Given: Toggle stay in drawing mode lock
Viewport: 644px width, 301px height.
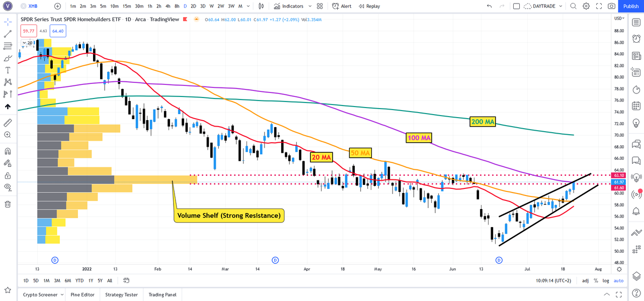Looking at the screenshot, I should pyautogui.click(x=8, y=163).
